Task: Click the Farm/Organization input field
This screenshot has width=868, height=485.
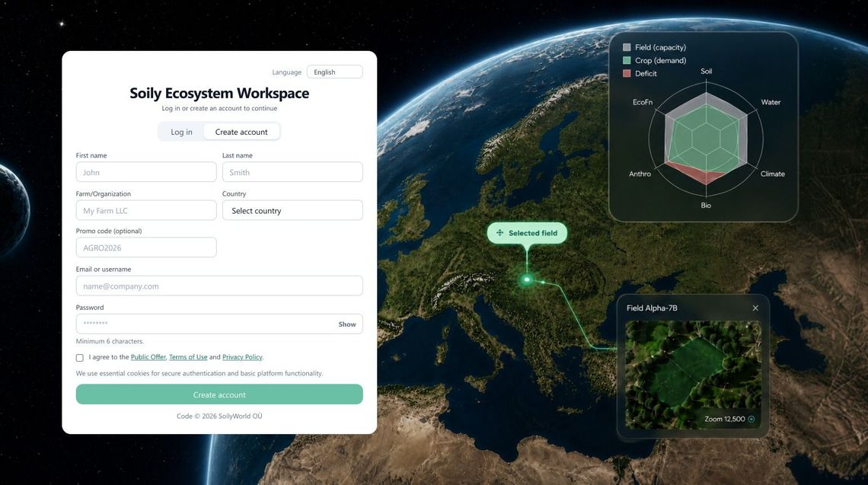Action: tap(146, 210)
